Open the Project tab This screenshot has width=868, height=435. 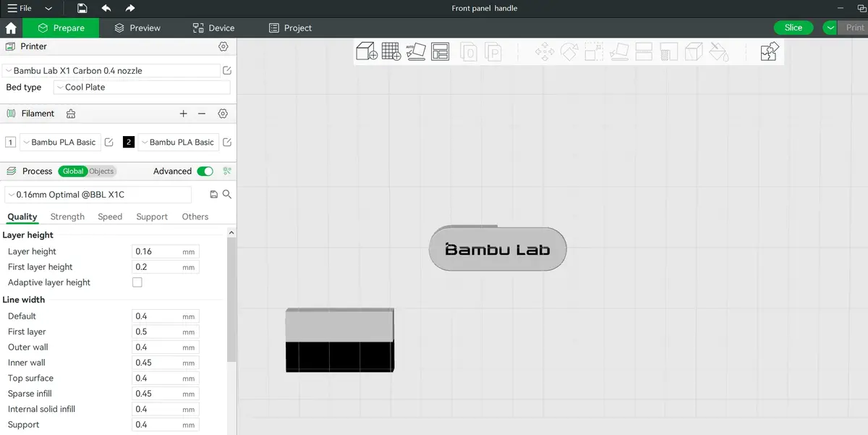pyautogui.click(x=290, y=28)
